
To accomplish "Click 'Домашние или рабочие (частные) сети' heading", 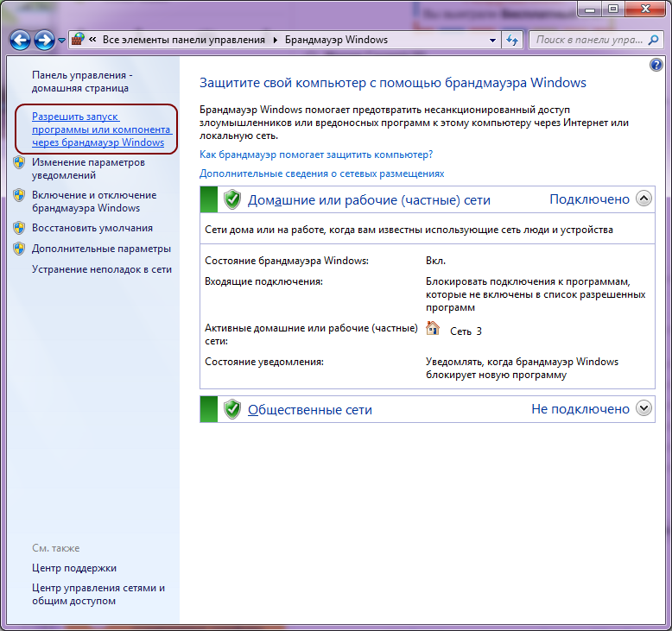I will click(369, 200).
